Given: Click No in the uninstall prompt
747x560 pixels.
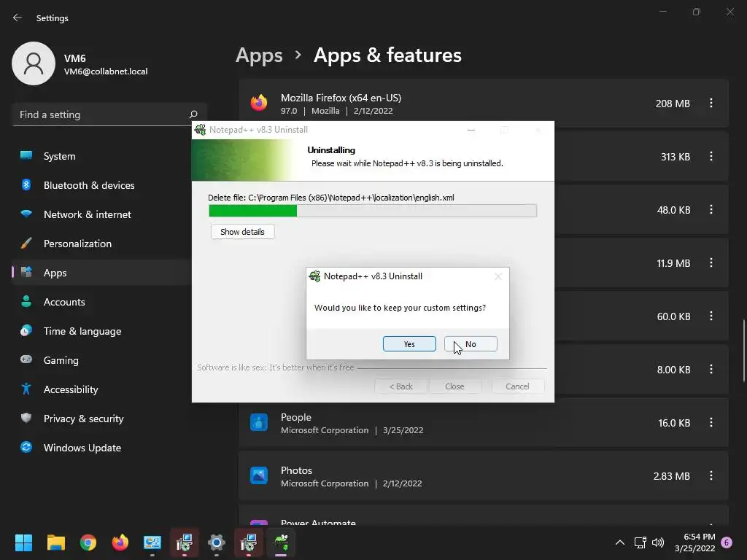Looking at the screenshot, I should pos(471,344).
